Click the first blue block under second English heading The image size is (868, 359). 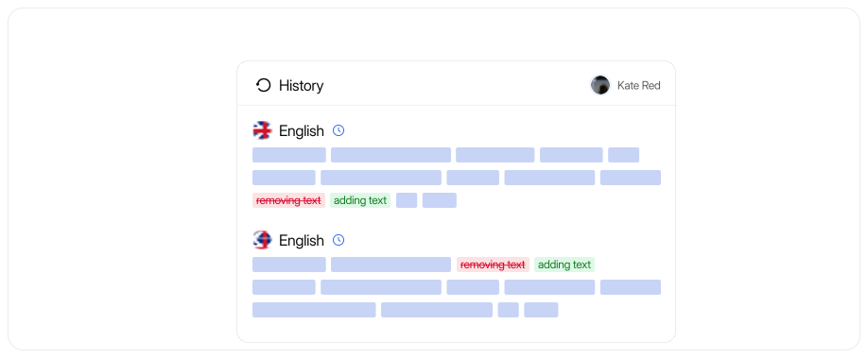point(289,265)
